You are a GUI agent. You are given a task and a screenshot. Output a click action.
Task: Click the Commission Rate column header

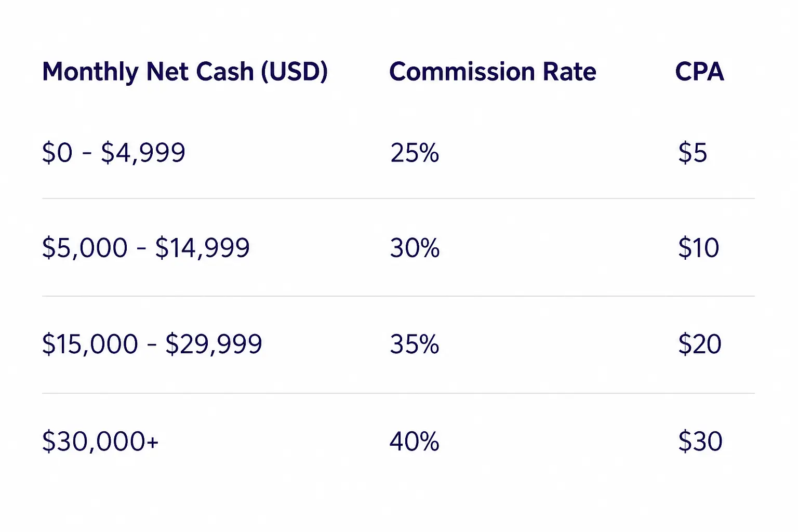pos(493,71)
